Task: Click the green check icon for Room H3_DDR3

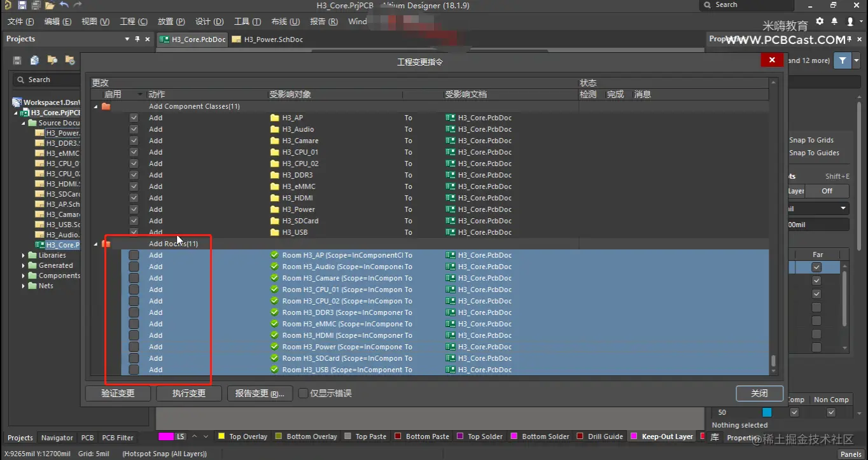Action: [274, 312]
